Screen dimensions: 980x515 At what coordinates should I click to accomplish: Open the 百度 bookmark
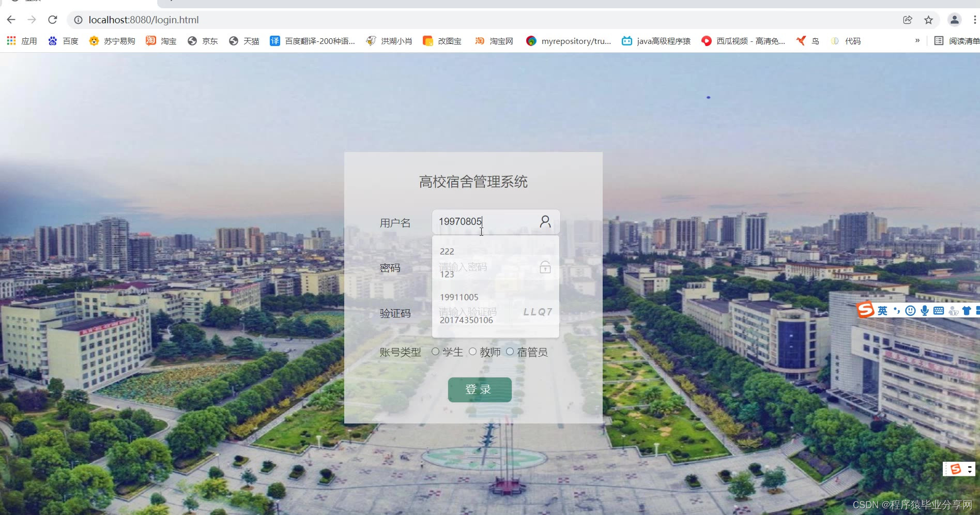[63, 41]
